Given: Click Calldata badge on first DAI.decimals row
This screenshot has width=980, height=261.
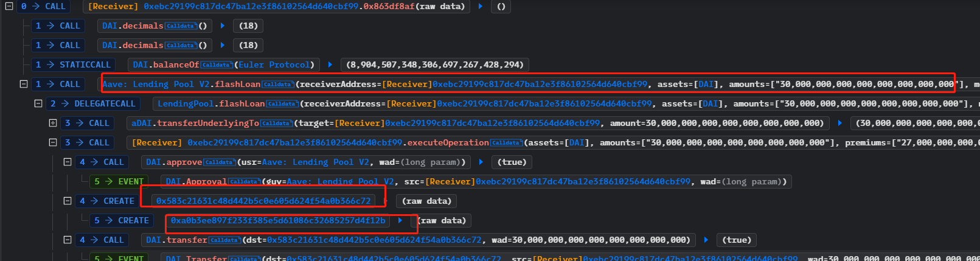Looking at the screenshot, I should click(181, 26).
